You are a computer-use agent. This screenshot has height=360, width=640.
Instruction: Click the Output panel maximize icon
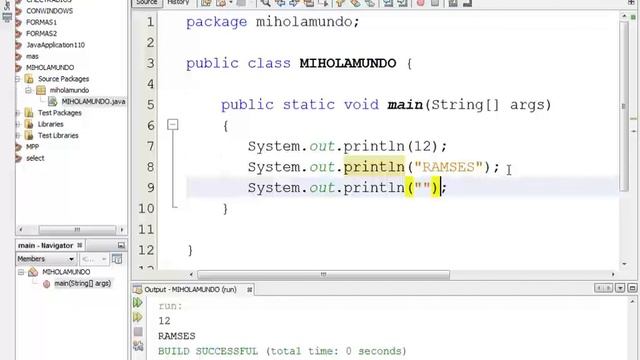tap(632, 288)
